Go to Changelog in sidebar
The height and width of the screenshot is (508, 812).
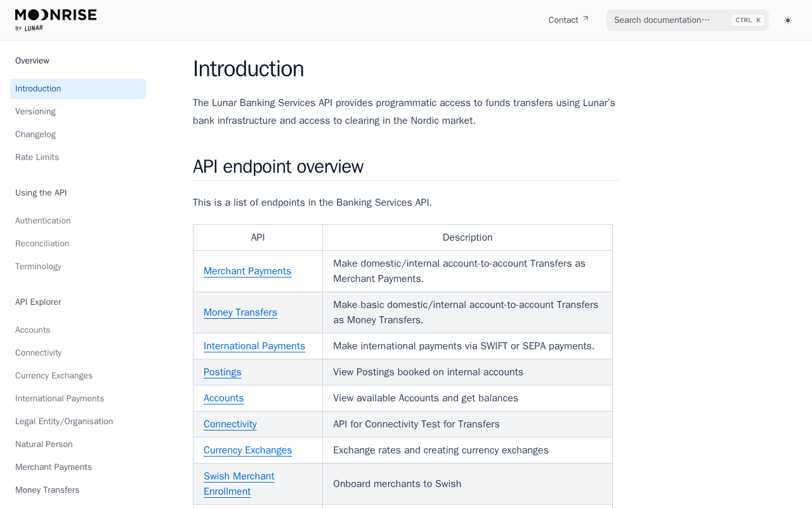[x=36, y=135]
